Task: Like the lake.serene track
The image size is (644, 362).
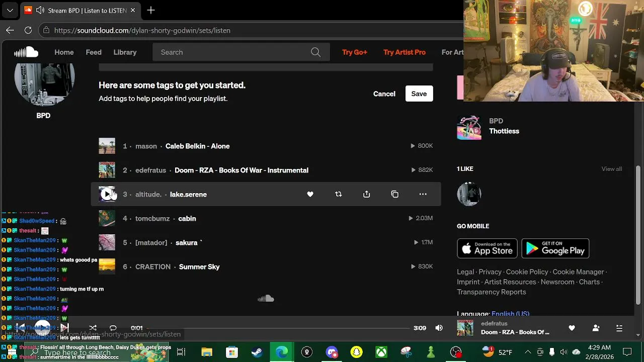Action: (310, 194)
